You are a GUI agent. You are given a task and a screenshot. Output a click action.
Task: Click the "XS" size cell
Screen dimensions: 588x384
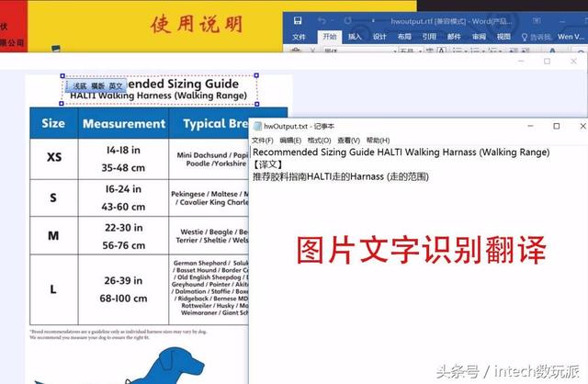click(x=54, y=157)
